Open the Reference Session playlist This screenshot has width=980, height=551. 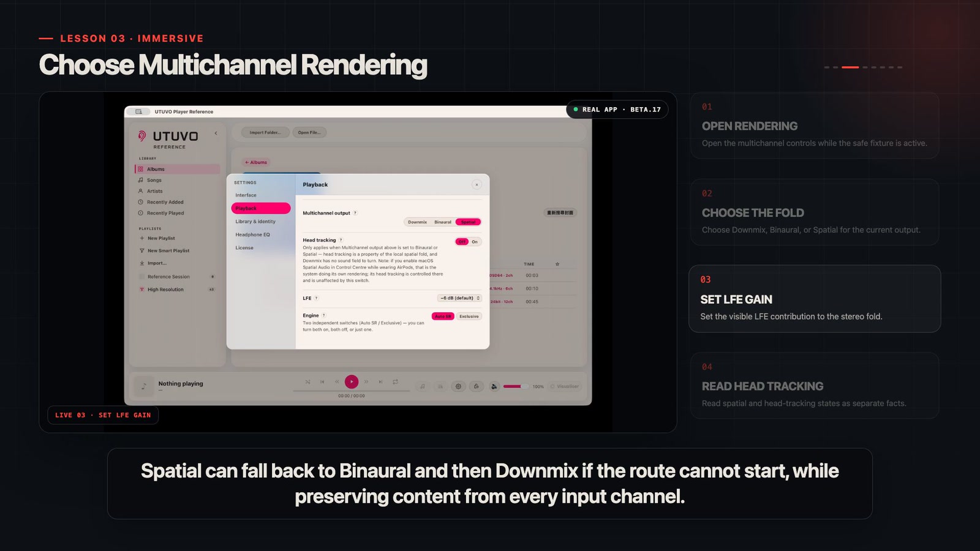[178, 277]
